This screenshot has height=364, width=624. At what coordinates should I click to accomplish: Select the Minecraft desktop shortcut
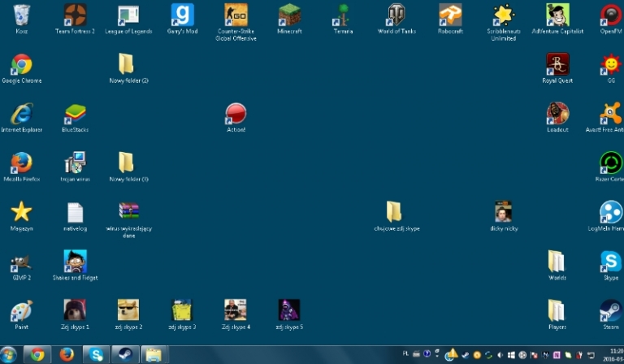pyautogui.click(x=289, y=15)
